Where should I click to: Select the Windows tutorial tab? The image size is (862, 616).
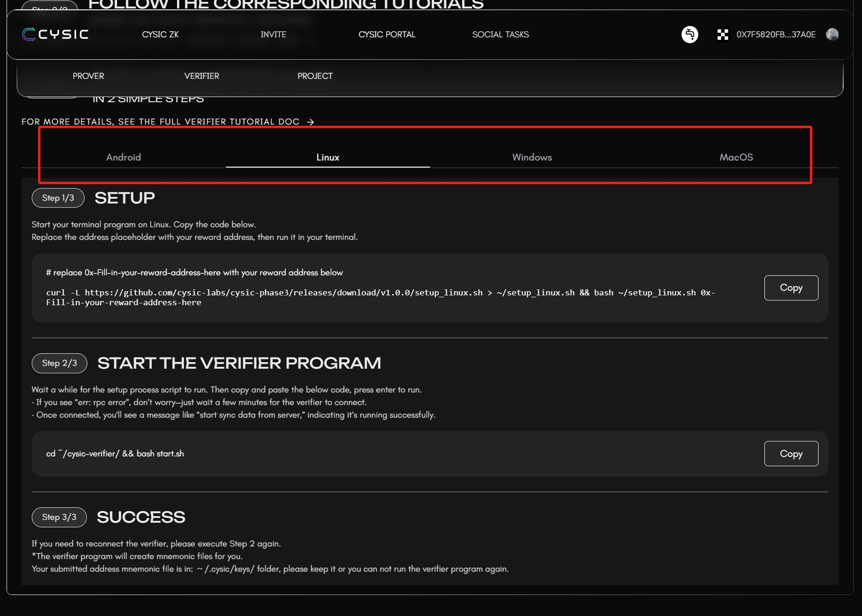[532, 157]
